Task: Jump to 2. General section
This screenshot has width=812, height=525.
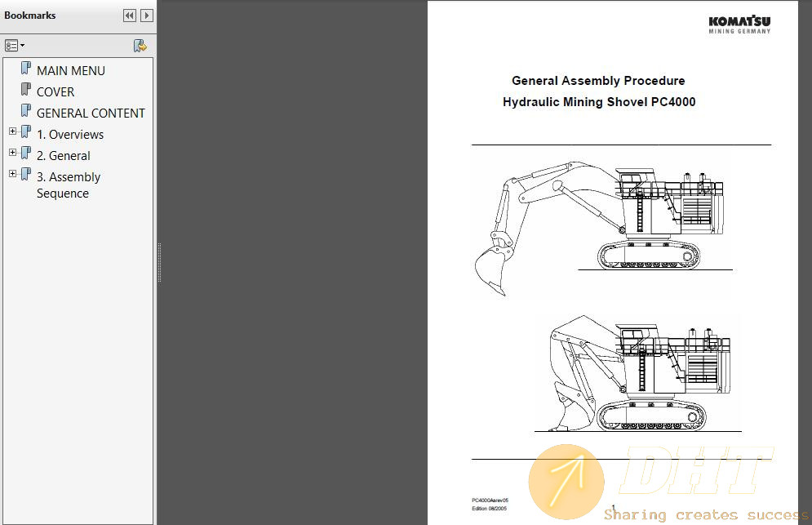Action: coord(63,155)
